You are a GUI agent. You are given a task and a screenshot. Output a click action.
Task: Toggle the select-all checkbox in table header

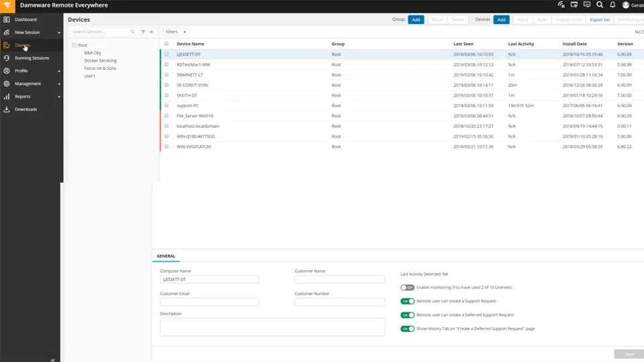coord(166,44)
